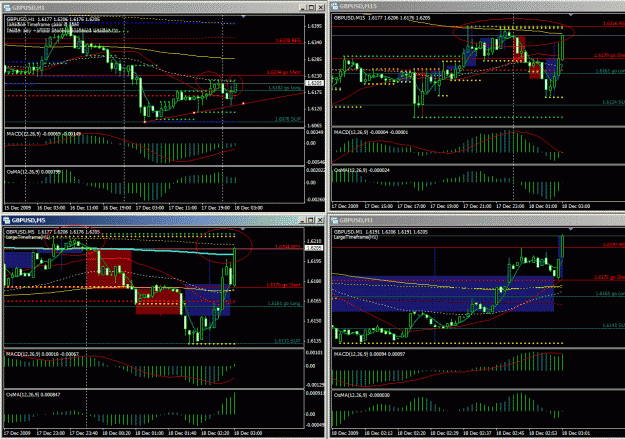The height and width of the screenshot is (439, 625).
Task: Click the chart icon in GBPUSD,M15 title bar
Action: 335,6
